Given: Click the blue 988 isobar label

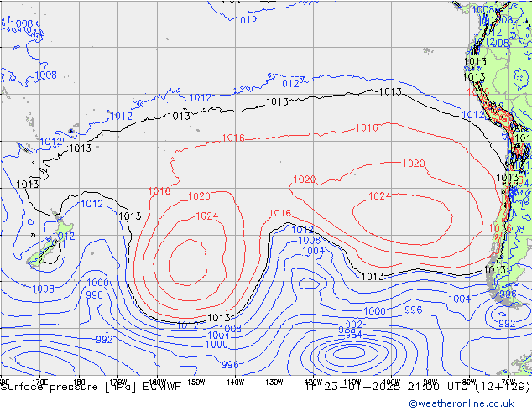Looking at the screenshot, I should [347, 330].
